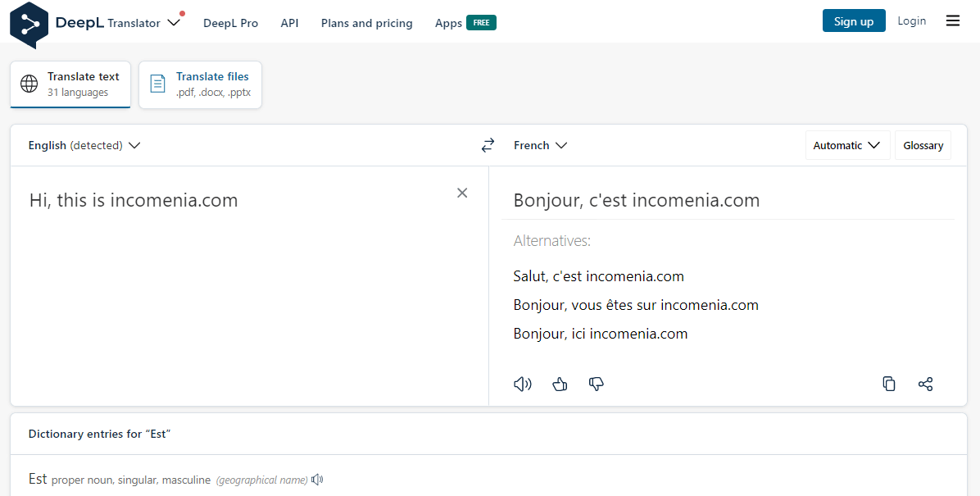
Task: Open the API menu item
Action: point(289,23)
